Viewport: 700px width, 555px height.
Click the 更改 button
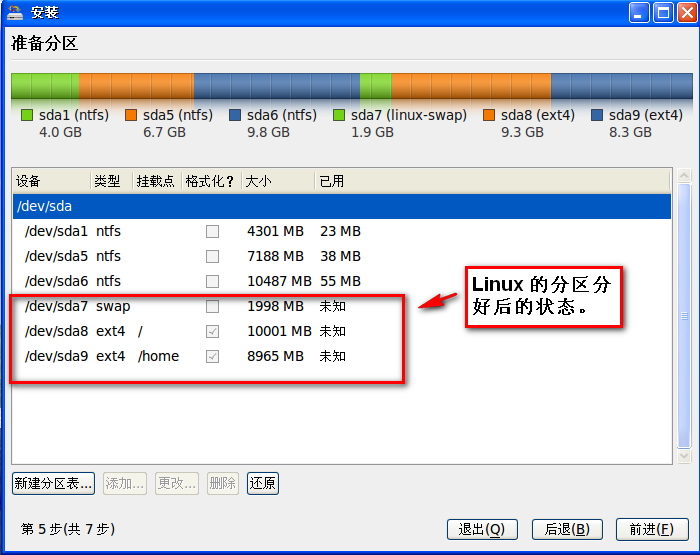click(177, 484)
